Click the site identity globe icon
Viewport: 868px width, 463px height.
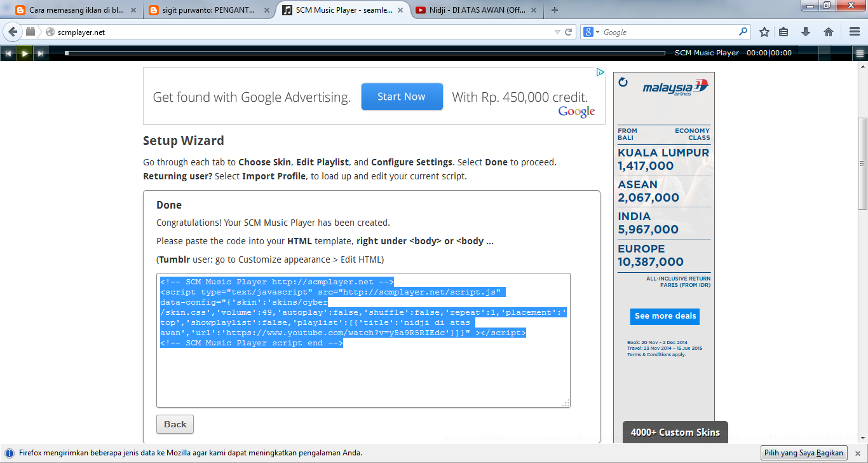(x=50, y=32)
